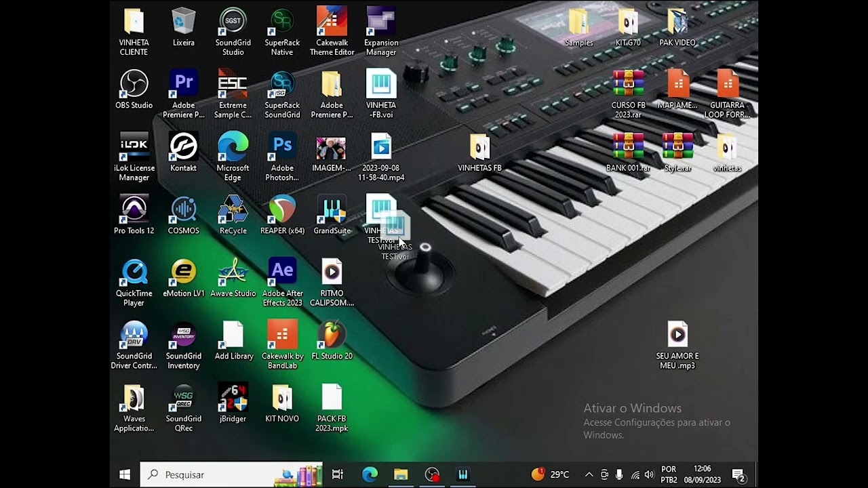This screenshot has height=488, width=868.
Task: Launch Adobe Photoshop
Action: click(x=282, y=157)
